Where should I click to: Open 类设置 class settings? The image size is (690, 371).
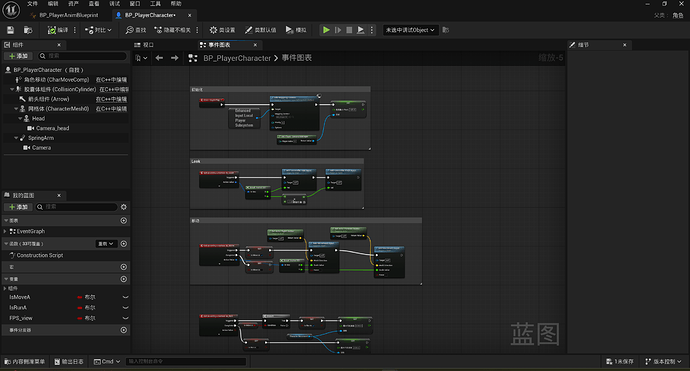pyautogui.click(x=222, y=30)
